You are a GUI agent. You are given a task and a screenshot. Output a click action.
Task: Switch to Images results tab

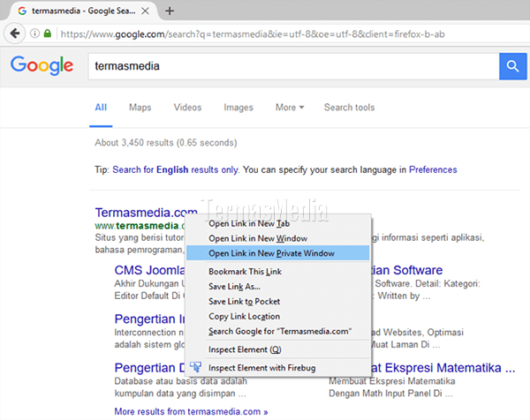238,108
